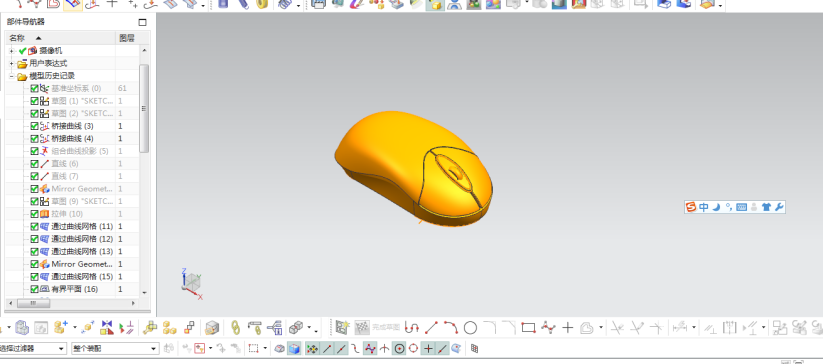Select 草图 (1) "SKETC..." tree item

[82, 101]
